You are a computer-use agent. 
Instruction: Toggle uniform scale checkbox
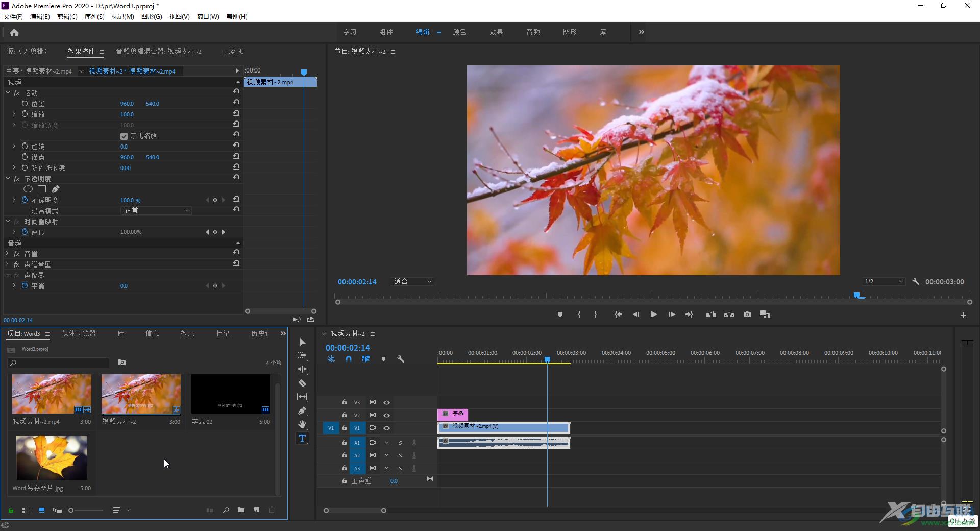pyautogui.click(x=124, y=136)
